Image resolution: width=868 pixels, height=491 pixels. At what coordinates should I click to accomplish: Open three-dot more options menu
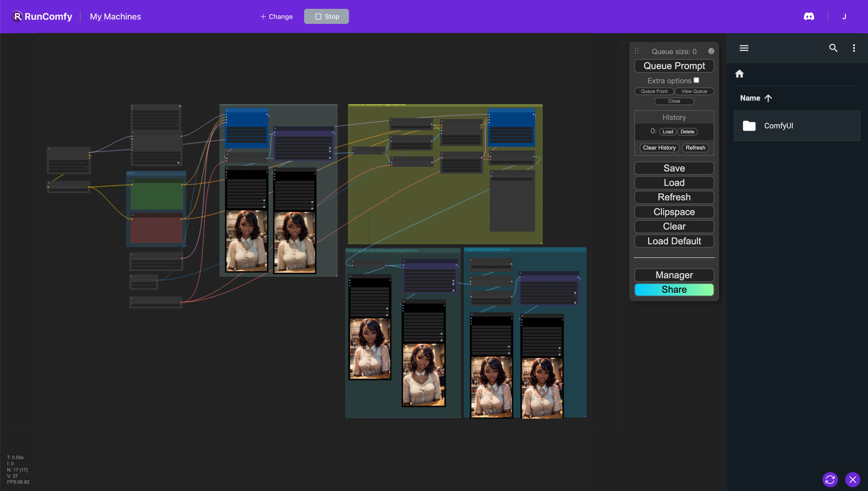pos(854,48)
